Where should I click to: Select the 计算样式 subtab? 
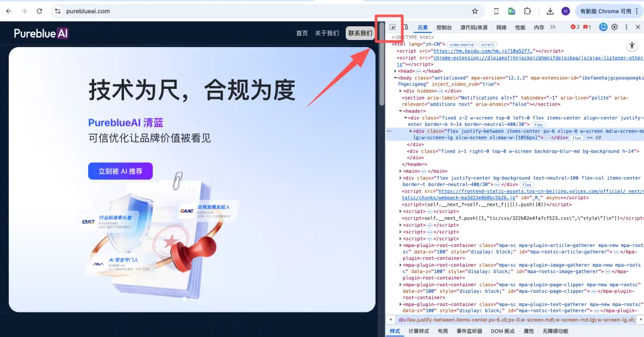(419, 331)
